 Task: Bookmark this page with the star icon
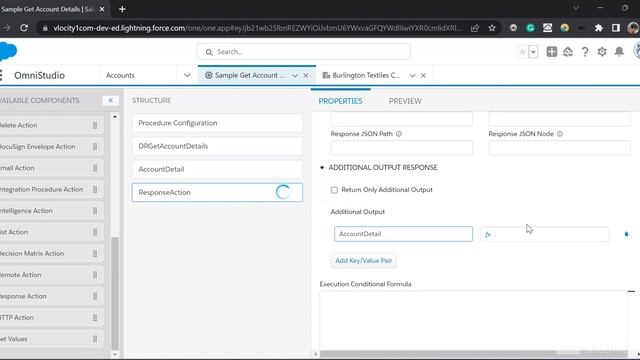(x=492, y=28)
